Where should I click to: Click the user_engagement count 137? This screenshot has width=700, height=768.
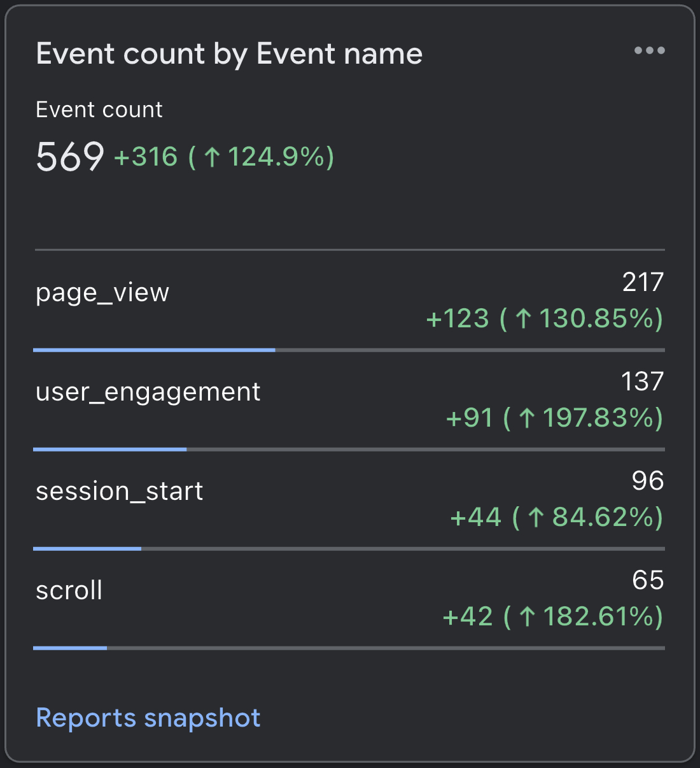[x=642, y=381]
